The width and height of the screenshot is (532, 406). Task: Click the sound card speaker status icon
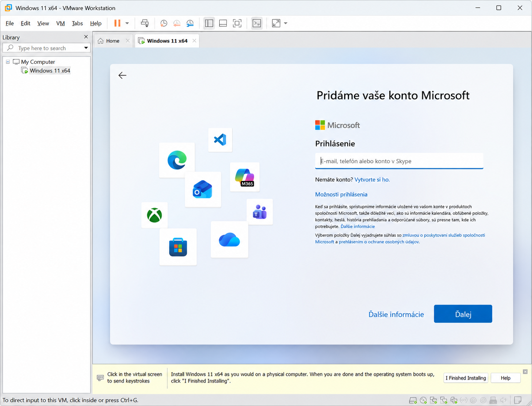[x=503, y=400]
